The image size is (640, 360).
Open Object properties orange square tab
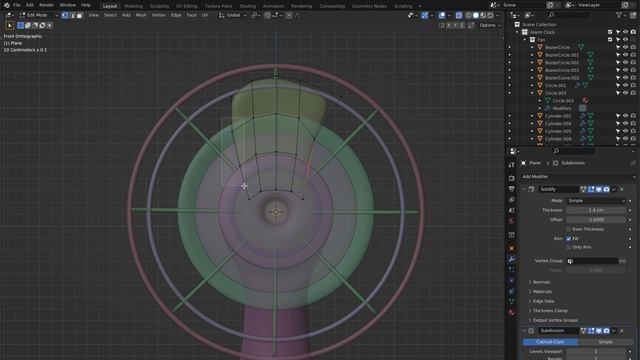tap(512, 248)
